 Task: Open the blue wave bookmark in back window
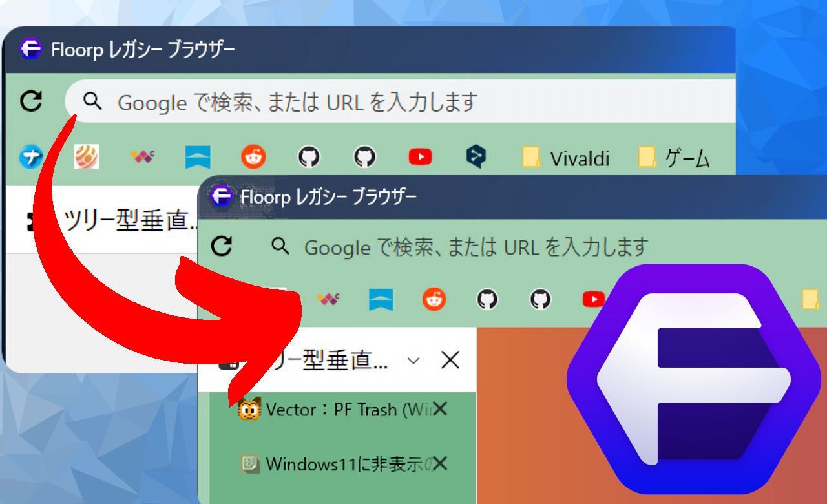click(x=198, y=157)
